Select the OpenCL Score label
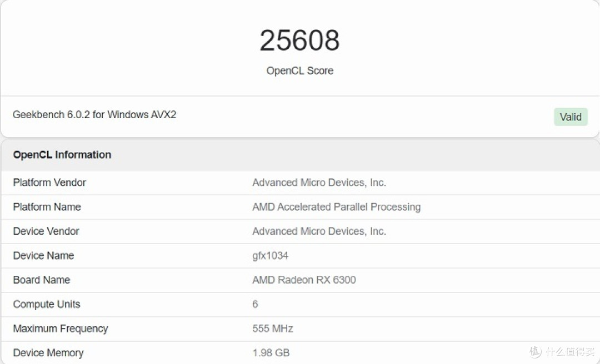The width and height of the screenshot is (600, 364). click(x=299, y=70)
